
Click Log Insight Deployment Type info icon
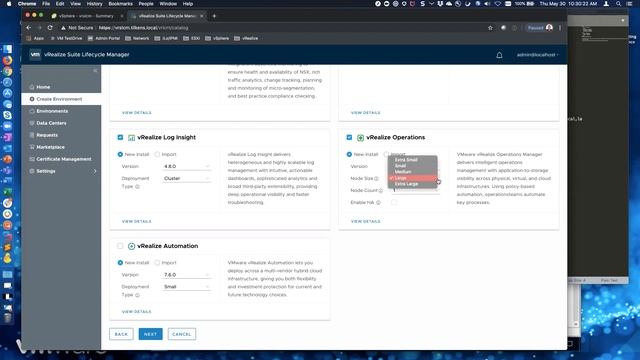click(x=137, y=187)
